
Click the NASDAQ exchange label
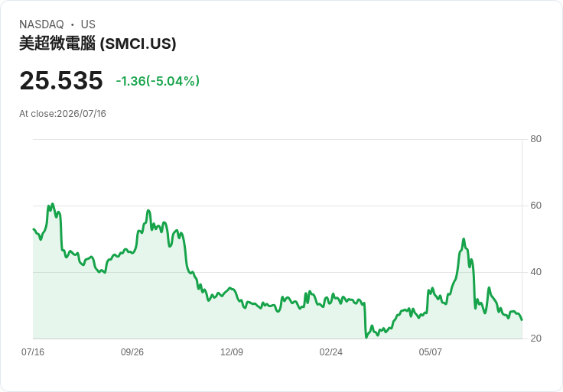click(41, 24)
